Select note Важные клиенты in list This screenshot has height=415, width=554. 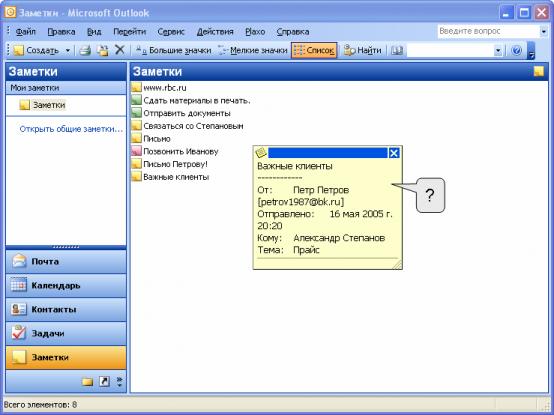pyautogui.click(x=176, y=177)
